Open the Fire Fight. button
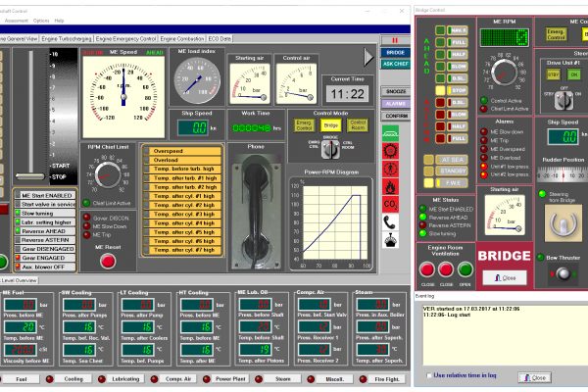 387,379
